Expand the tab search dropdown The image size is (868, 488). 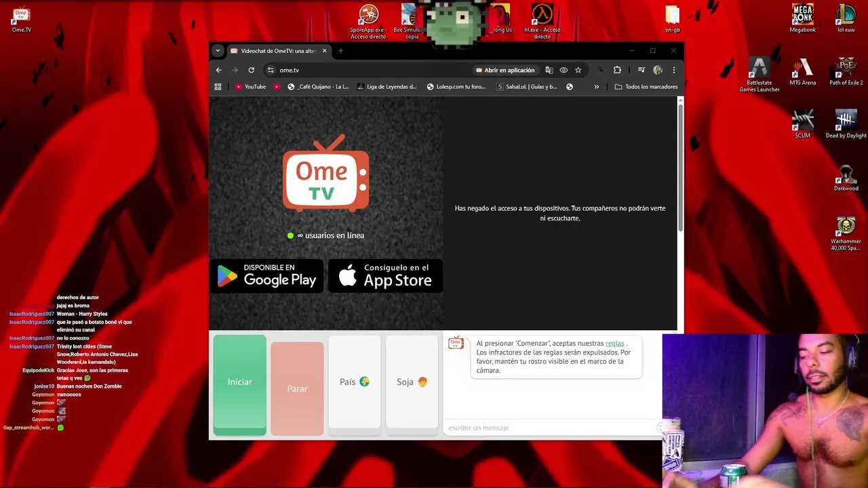[218, 51]
